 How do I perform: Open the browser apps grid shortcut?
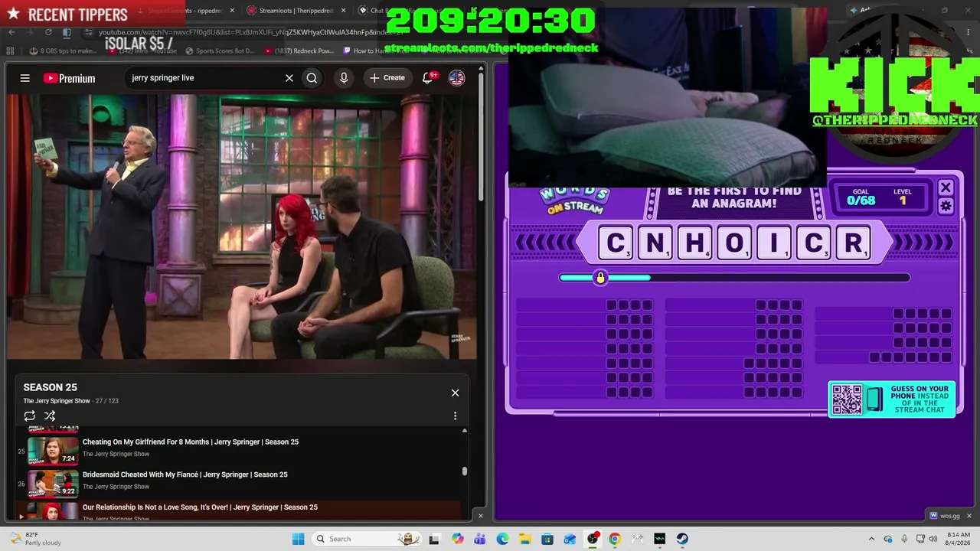click(10, 51)
